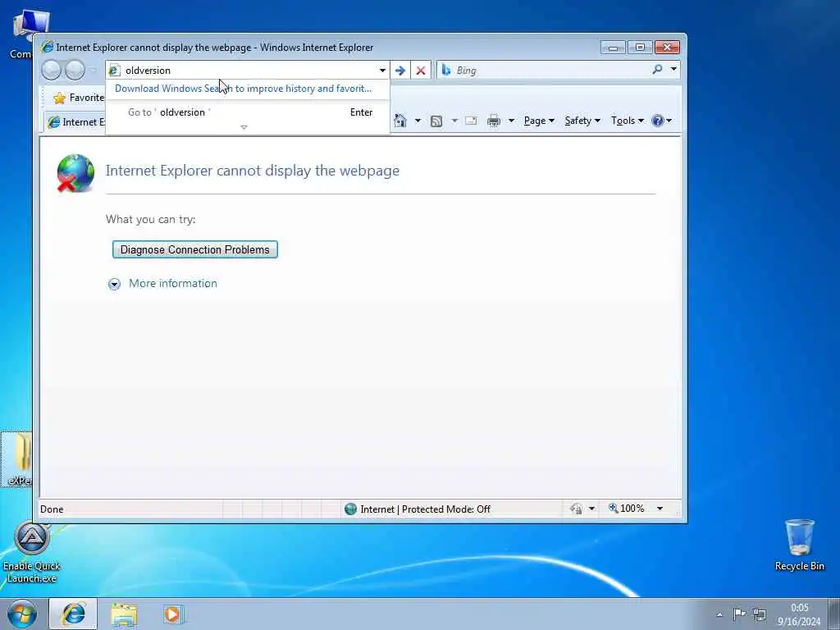Viewport: 840px width, 630px height.
Task: Click the RSS Feeds icon
Action: pos(436,121)
